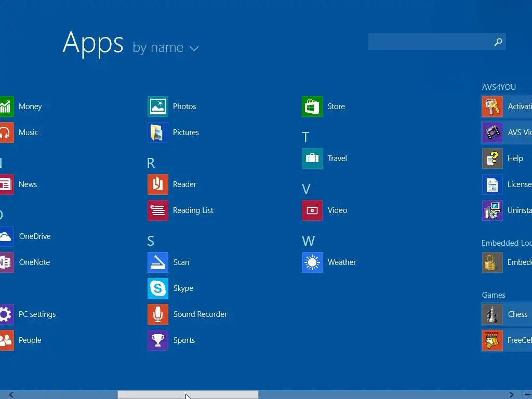
Task: Jump to the V letter group header
Action: click(306, 189)
